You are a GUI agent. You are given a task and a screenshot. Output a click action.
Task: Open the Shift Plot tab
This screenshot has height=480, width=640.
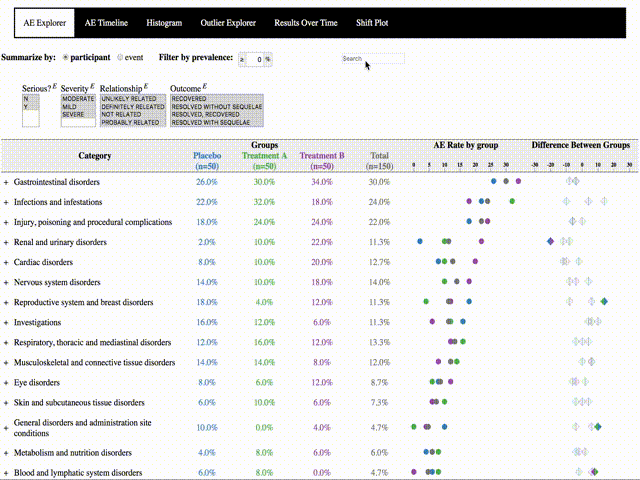coord(372,23)
